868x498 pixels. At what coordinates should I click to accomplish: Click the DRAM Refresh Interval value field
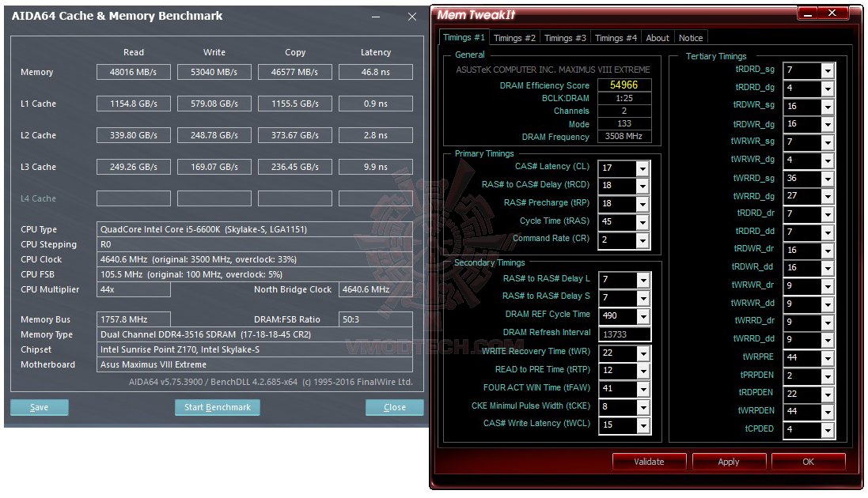pos(624,333)
